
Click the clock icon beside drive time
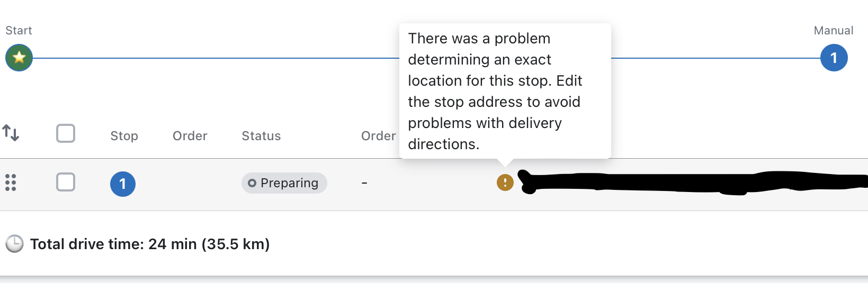(14, 244)
